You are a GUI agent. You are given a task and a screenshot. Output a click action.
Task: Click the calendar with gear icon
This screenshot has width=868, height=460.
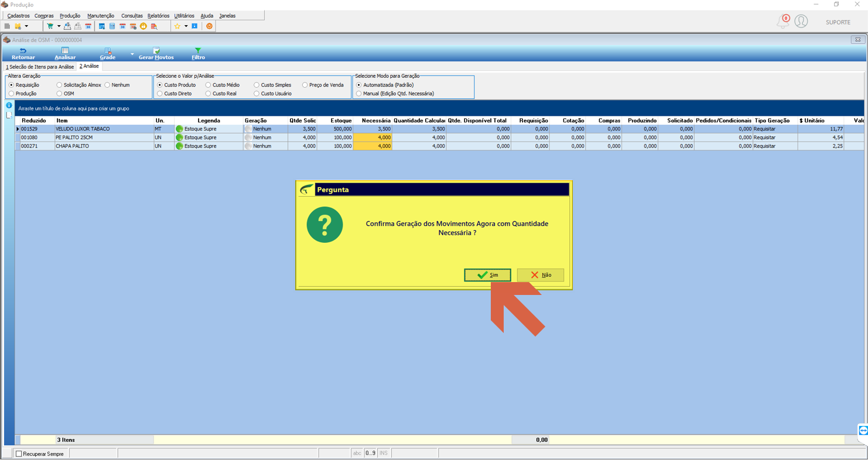point(133,26)
